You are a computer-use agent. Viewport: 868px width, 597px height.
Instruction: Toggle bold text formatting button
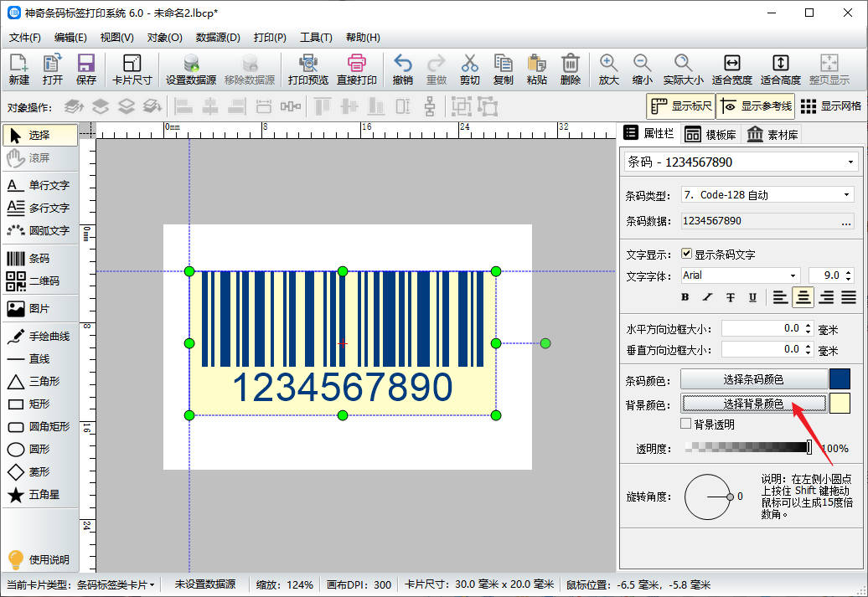pyautogui.click(x=685, y=297)
